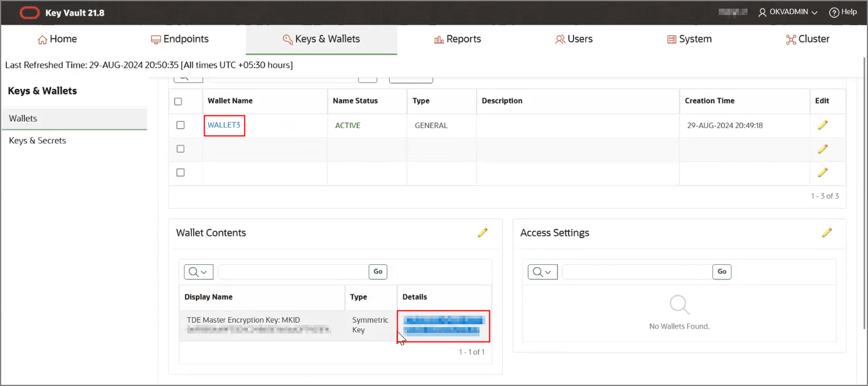
Task: Click the pencil icon in third wallet row
Action: coord(822,172)
